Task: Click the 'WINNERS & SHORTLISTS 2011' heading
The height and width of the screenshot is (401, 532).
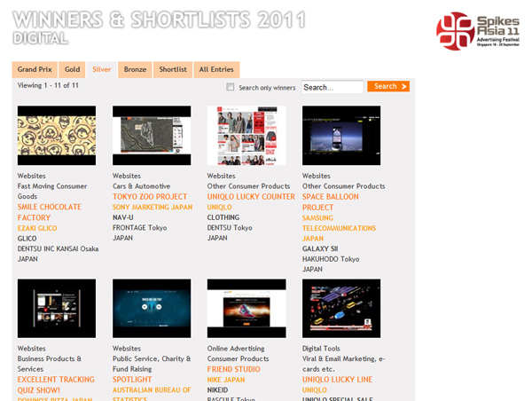Action: [x=160, y=20]
